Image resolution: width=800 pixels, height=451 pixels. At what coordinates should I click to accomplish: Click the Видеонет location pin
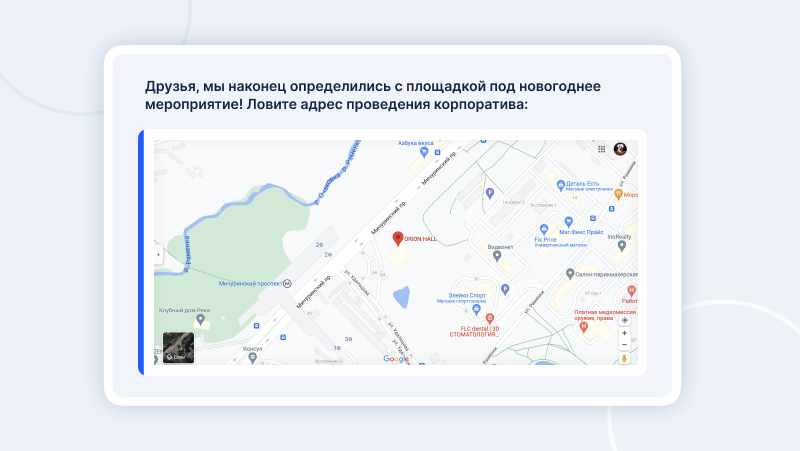point(497,256)
